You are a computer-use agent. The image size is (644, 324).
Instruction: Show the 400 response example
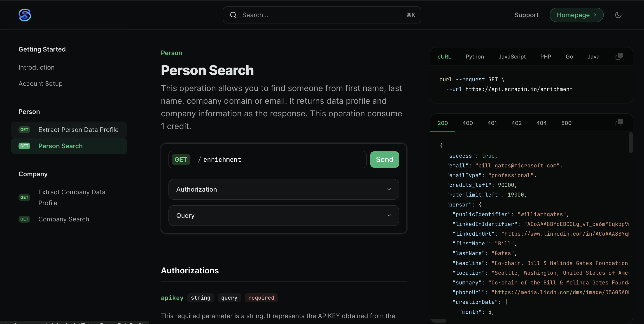point(467,123)
